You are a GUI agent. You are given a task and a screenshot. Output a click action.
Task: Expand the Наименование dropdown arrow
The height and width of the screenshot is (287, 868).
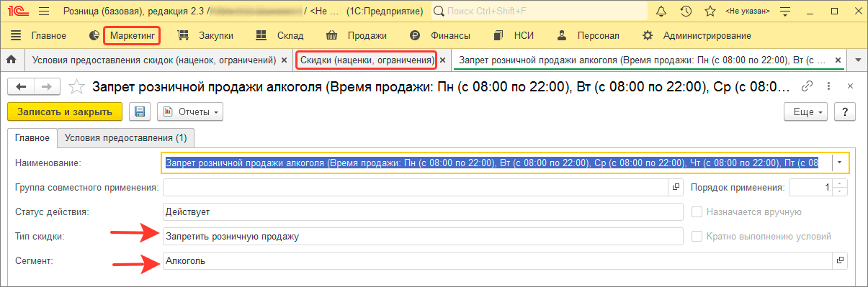(841, 163)
